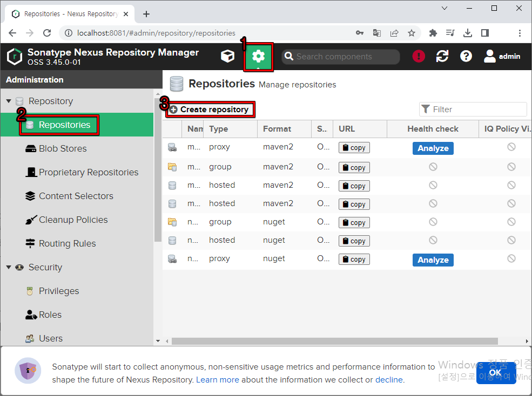532x396 pixels.
Task: Sort by the Format column header
Action: 284,129
